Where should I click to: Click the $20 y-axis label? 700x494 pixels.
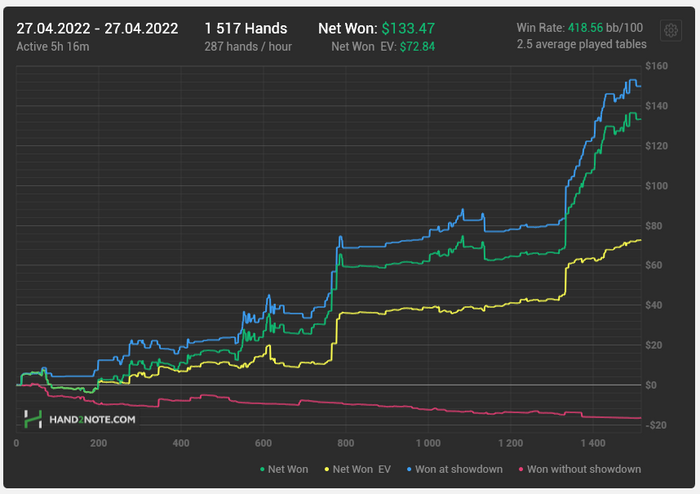pos(654,345)
